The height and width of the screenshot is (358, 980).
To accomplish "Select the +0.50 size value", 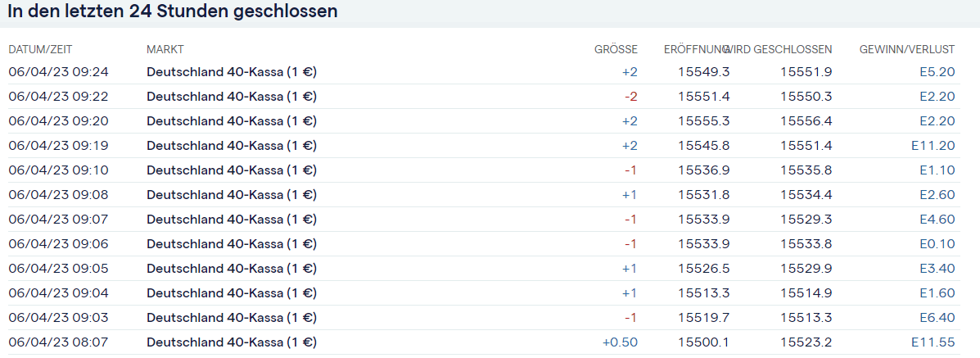I will pyautogui.click(x=620, y=342).
